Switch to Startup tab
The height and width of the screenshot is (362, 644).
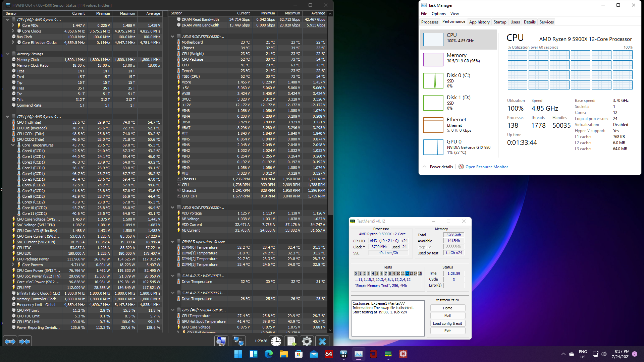pos(500,22)
